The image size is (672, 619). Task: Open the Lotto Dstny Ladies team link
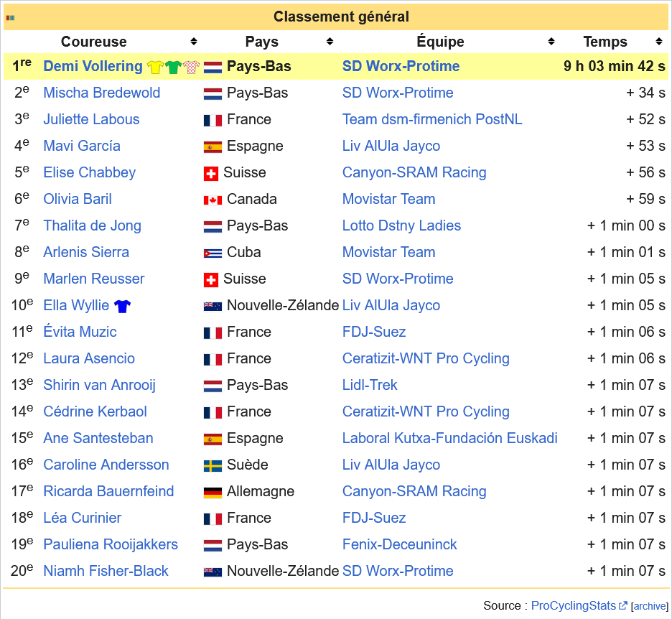(401, 225)
